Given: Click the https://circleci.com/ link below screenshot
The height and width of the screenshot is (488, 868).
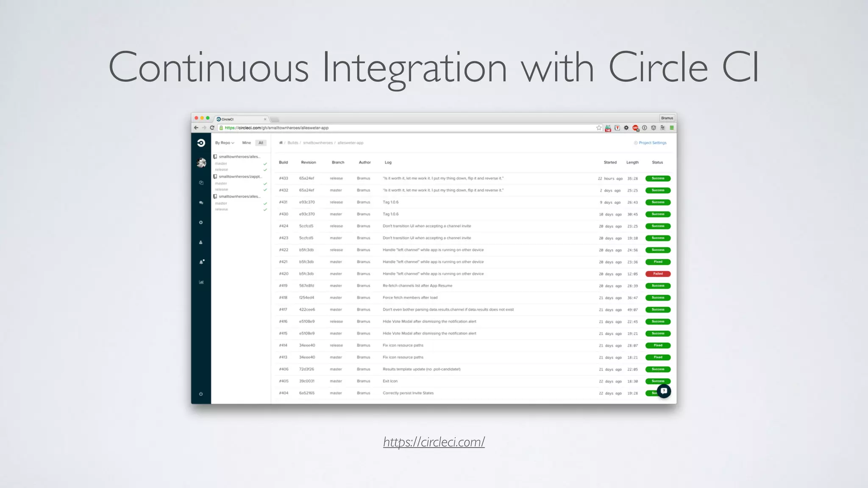Looking at the screenshot, I should 434,442.
